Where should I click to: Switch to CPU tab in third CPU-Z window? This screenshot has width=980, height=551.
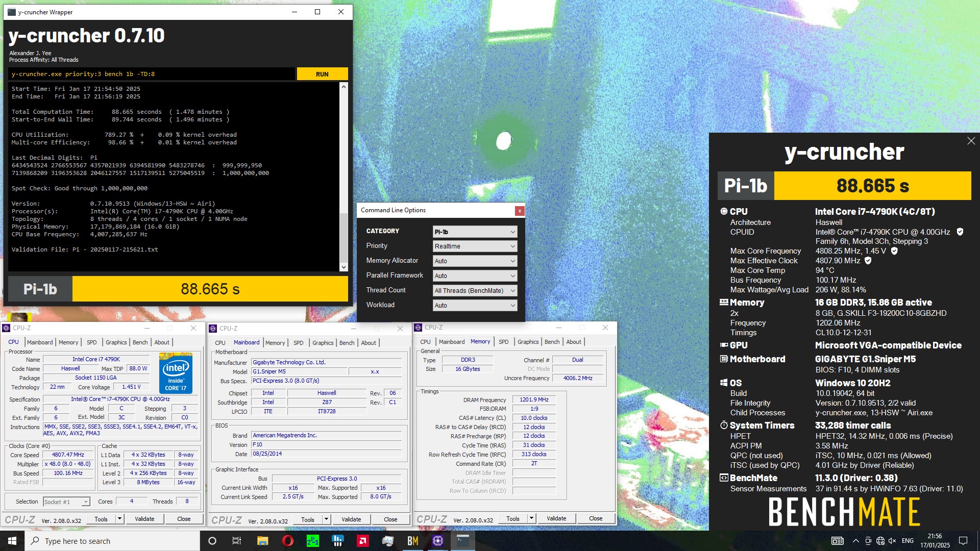[x=426, y=342]
